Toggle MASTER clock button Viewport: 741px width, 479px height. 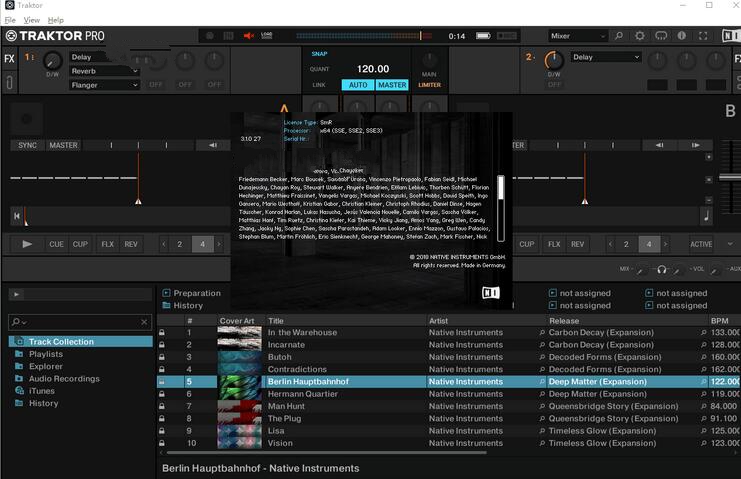tap(392, 85)
